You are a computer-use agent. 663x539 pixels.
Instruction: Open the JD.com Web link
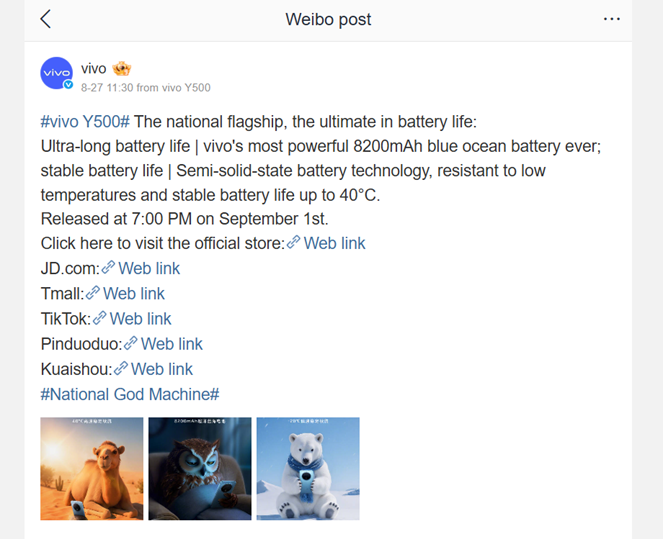point(149,268)
